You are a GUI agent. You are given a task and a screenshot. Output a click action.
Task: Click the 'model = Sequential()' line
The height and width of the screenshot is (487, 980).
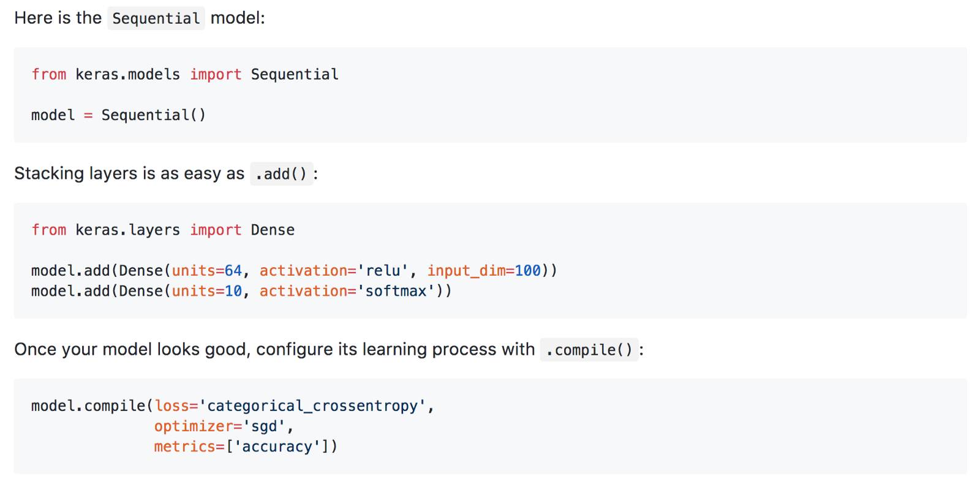tap(118, 115)
